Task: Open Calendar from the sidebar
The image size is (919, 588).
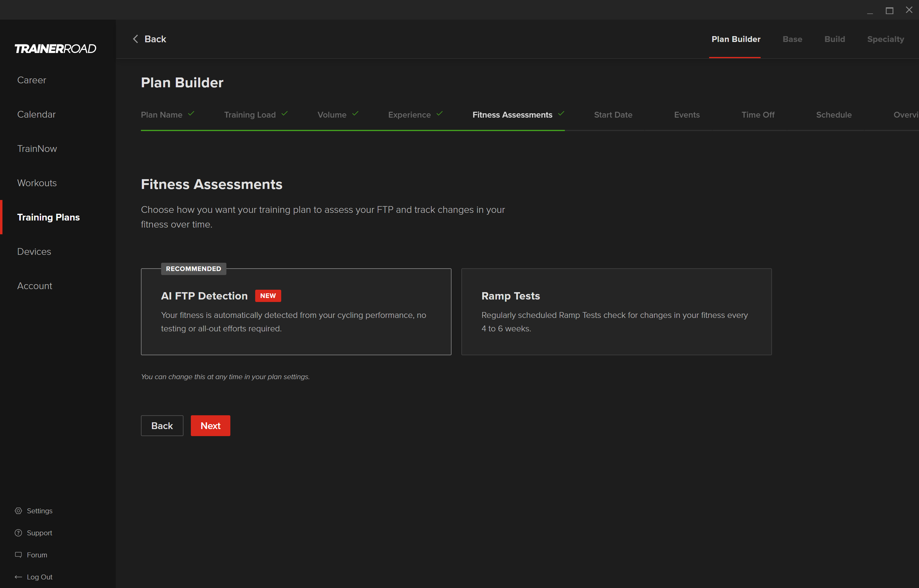Action: pos(36,114)
